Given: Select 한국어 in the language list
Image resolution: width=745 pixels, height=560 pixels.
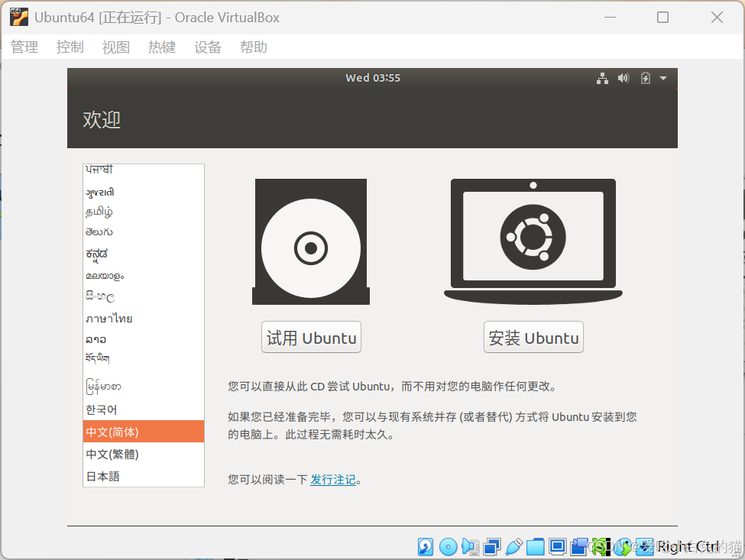Looking at the screenshot, I should (x=144, y=409).
